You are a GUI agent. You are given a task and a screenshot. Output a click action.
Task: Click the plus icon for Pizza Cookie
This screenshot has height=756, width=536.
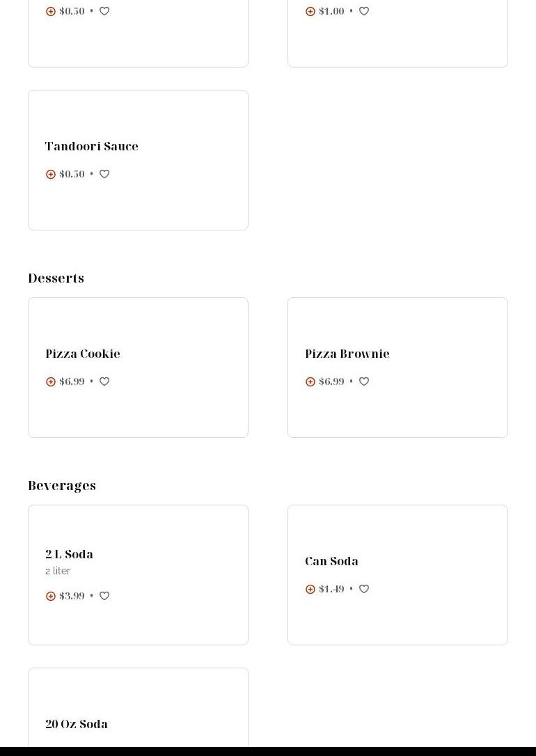[51, 381]
